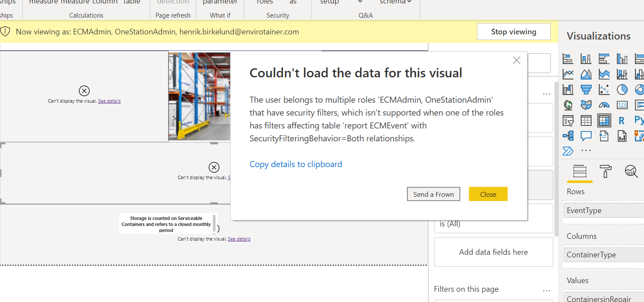Select the Q&A speech bubble visual
This screenshot has width=644, height=302.
[x=586, y=136]
